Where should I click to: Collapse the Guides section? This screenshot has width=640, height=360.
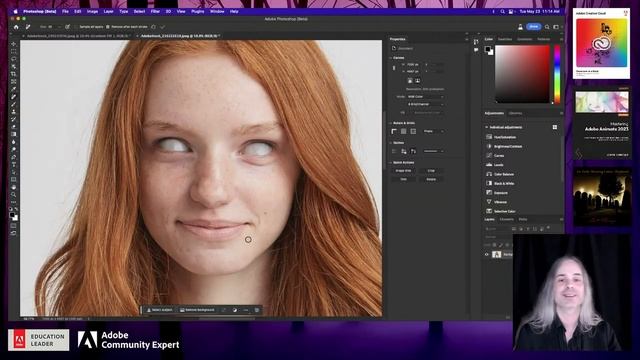coord(391,143)
